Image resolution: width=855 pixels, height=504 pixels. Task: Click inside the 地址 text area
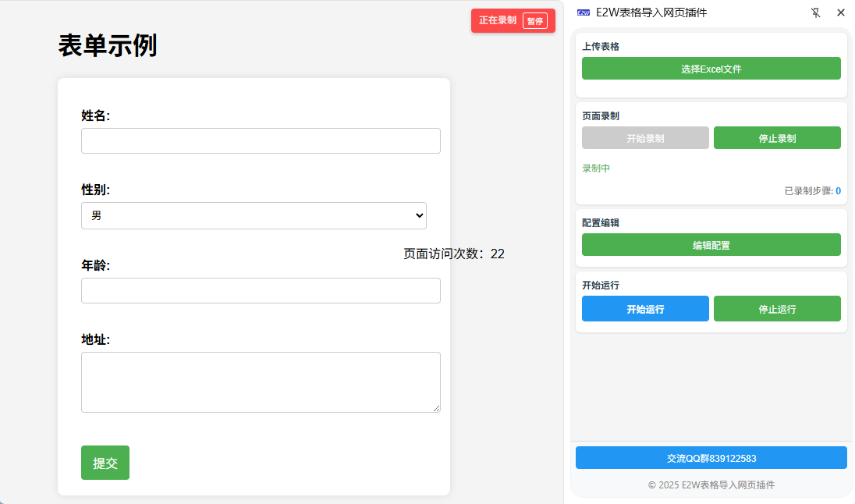point(261,382)
